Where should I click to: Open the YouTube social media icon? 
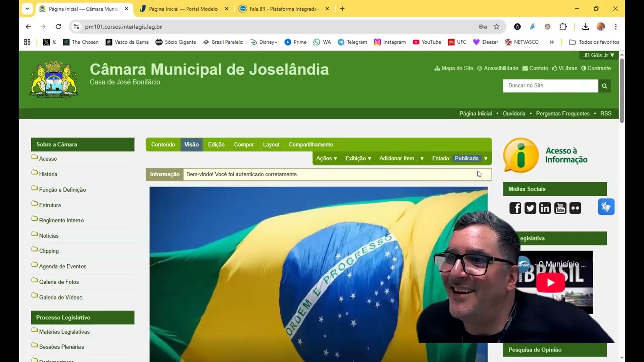click(x=560, y=208)
